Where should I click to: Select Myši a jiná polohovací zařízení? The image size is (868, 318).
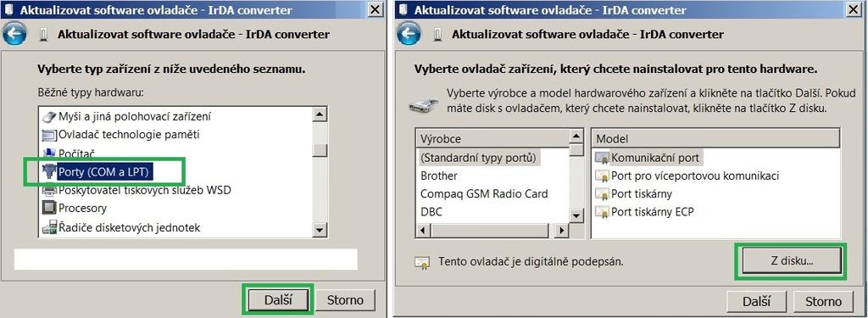(x=135, y=117)
